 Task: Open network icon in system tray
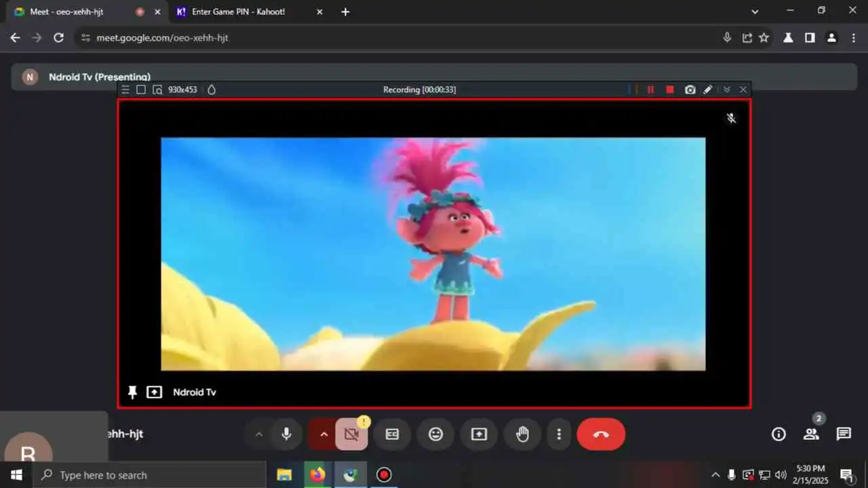pos(764,475)
